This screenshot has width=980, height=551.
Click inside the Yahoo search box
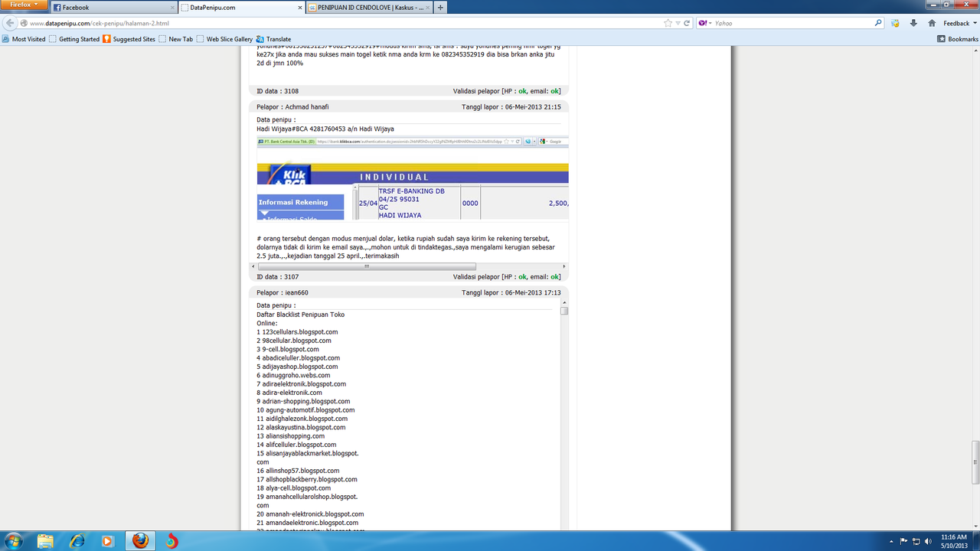pyautogui.click(x=792, y=23)
